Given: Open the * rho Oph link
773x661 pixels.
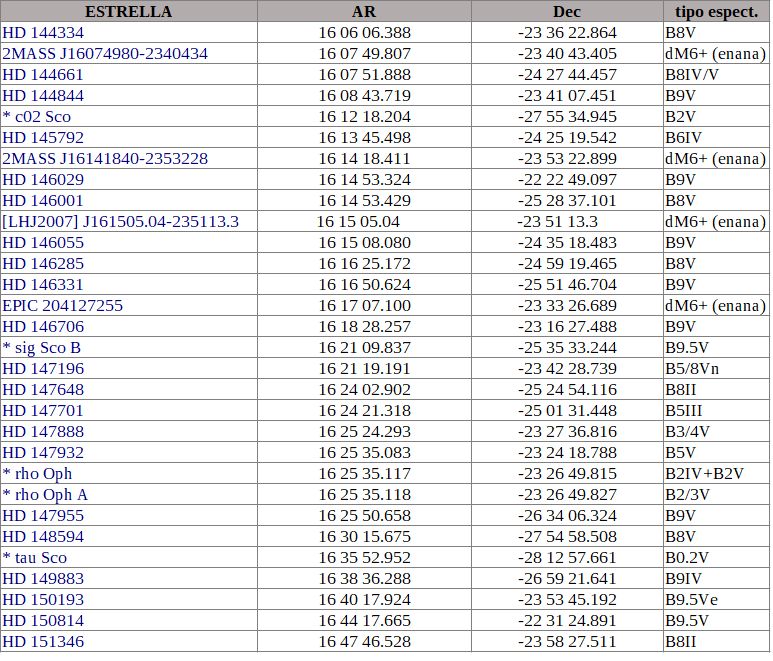Looking at the screenshot, I should click(x=38, y=473).
